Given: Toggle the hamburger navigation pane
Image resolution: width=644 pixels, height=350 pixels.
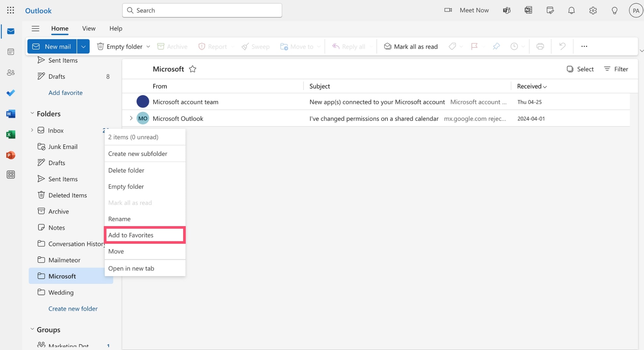Looking at the screenshot, I should 36,29.
